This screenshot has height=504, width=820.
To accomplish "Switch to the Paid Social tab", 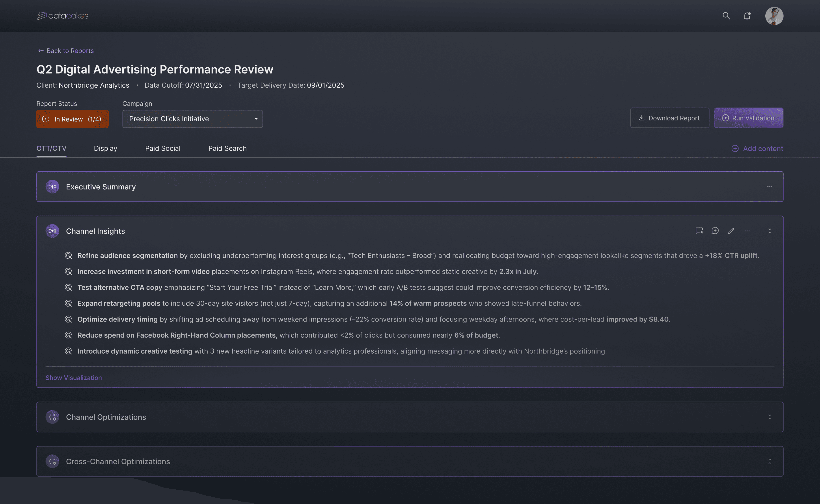I will (x=162, y=148).
